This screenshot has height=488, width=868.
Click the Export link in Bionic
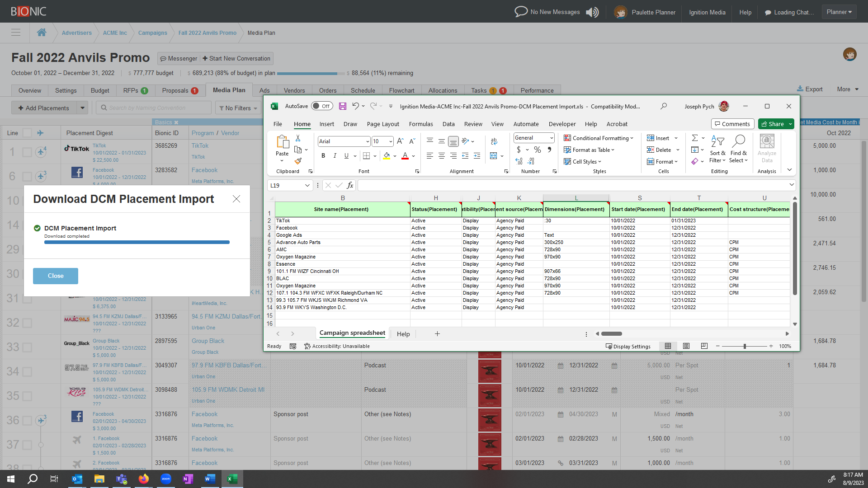[810, 89]
